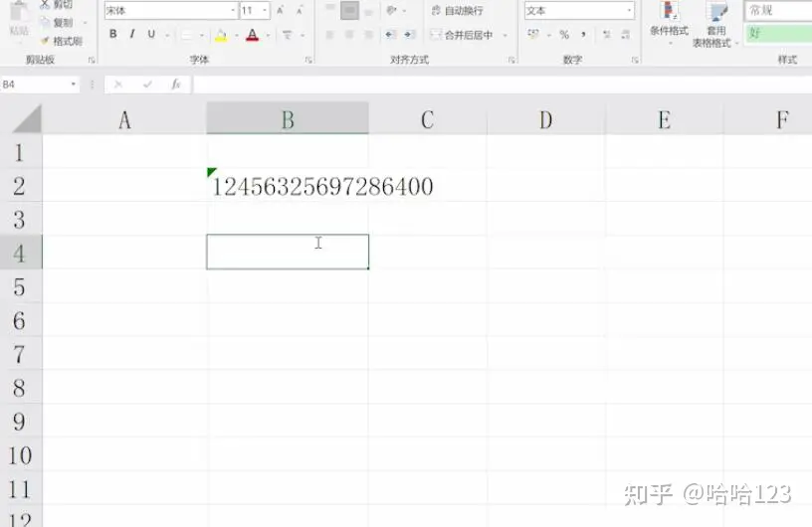The width and height of the screenshot is (812, 527).
Task: Expand the underline style arrow
Action: [x=167, y=35]
